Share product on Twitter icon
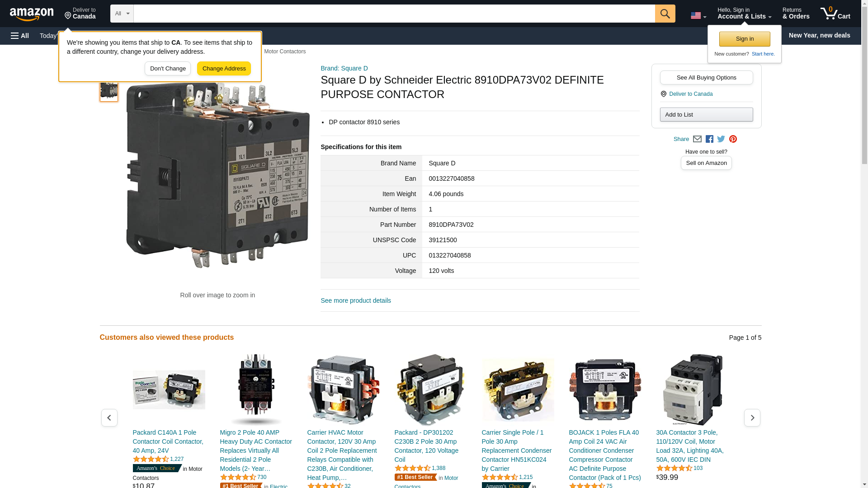 721,139
